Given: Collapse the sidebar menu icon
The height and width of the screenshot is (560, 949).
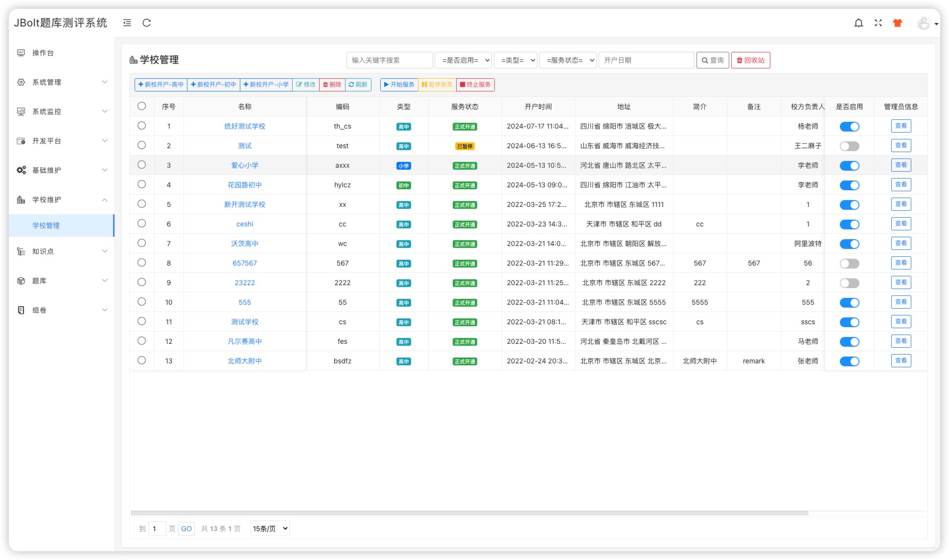Looking at the screenshot, I should (x=127, y=22).
